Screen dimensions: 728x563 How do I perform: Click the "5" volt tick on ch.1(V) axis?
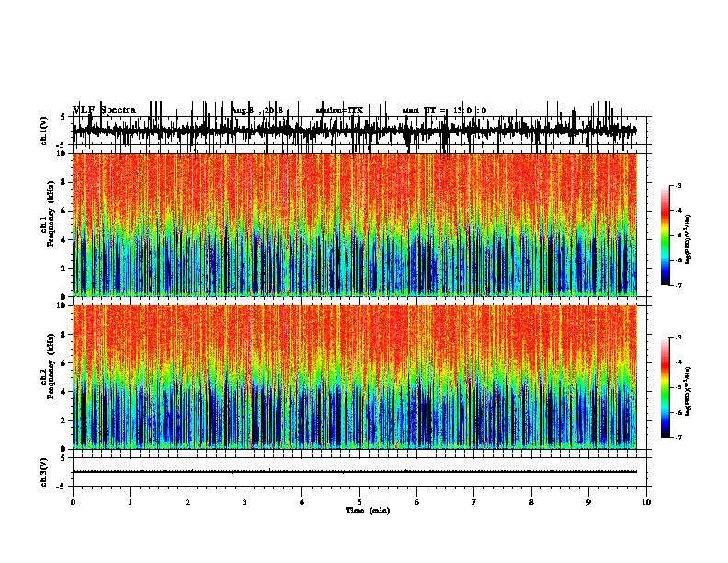coord(63,117)
